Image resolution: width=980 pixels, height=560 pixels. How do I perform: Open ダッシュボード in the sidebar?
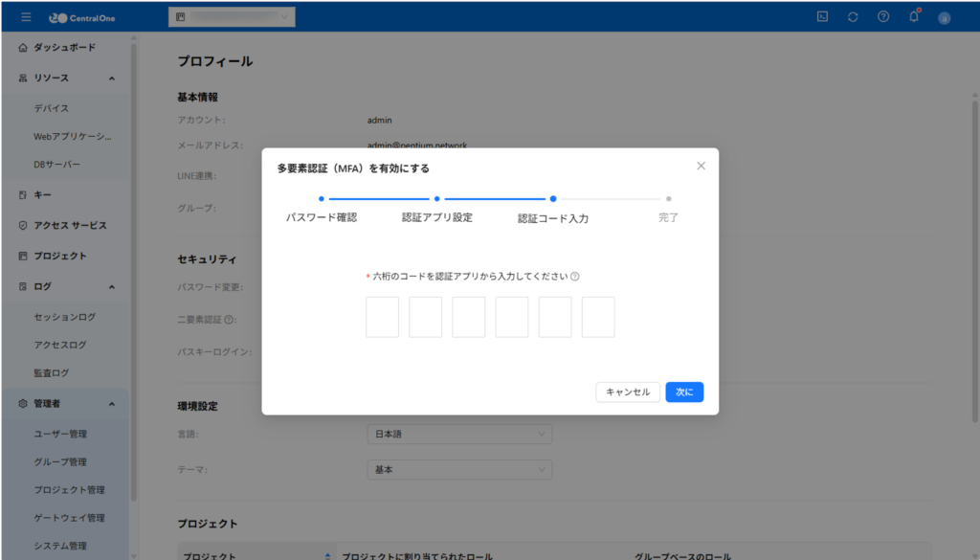coord(64,47)
